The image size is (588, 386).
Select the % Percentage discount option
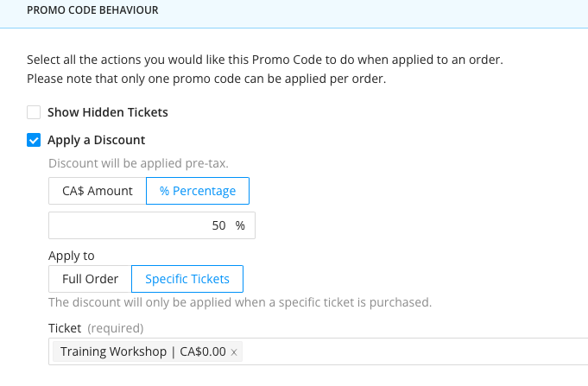(x=198, y=191)
